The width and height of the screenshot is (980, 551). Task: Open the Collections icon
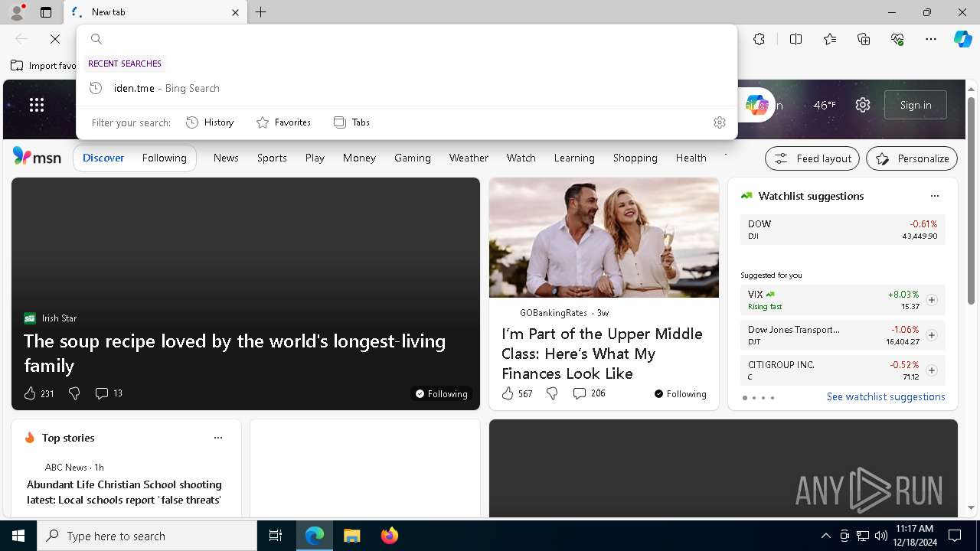point(864,39)
